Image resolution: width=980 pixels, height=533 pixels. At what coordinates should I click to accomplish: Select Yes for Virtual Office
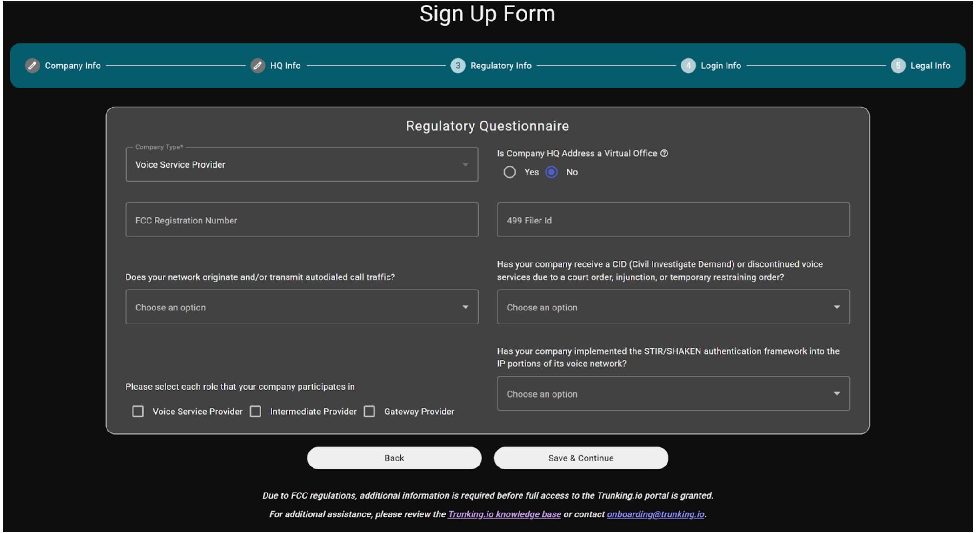[510, 172]
